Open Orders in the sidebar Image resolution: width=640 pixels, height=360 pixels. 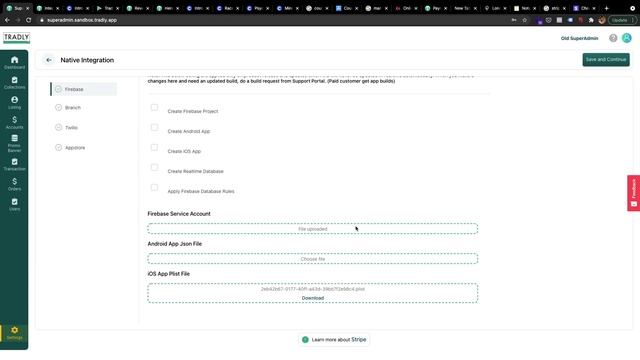(x=14, y=184)
